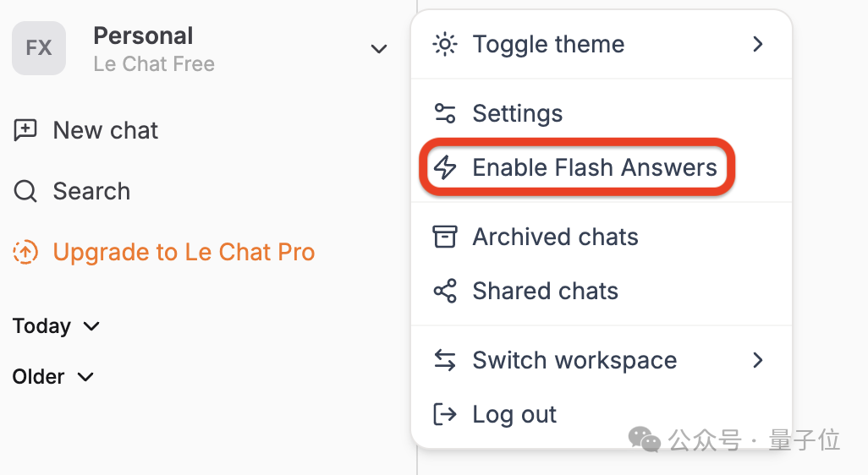The height and width of the screenshot is (475, 868).
Task: Expand the Switch workspace submenu arrow
Action: tap(758, 360)
